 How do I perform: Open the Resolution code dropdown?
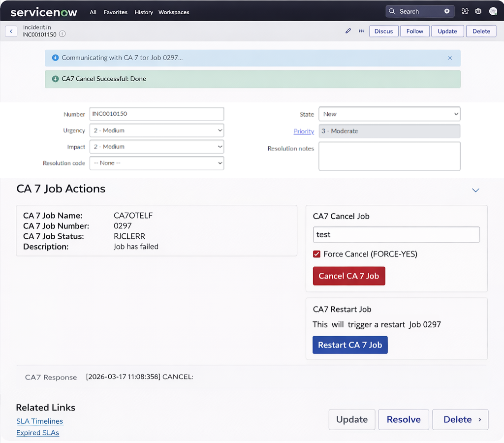(x=157, y=163)
